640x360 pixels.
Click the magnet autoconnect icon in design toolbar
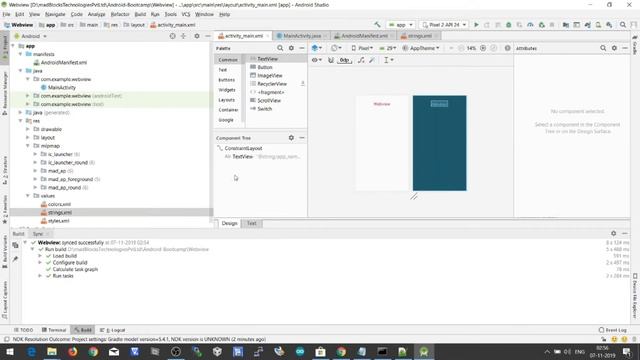331,60
